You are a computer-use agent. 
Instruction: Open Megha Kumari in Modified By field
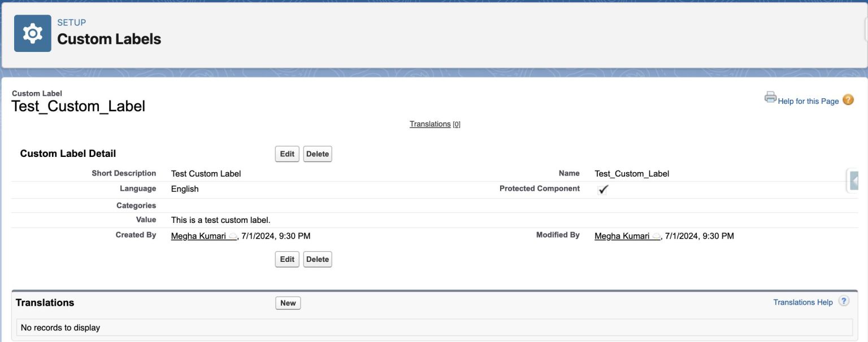(622, 236)
